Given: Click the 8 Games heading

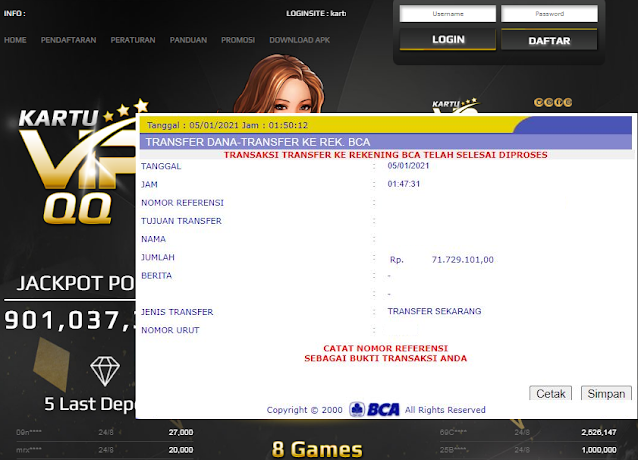Looking at the screenshot, I should tap(317, 449).
